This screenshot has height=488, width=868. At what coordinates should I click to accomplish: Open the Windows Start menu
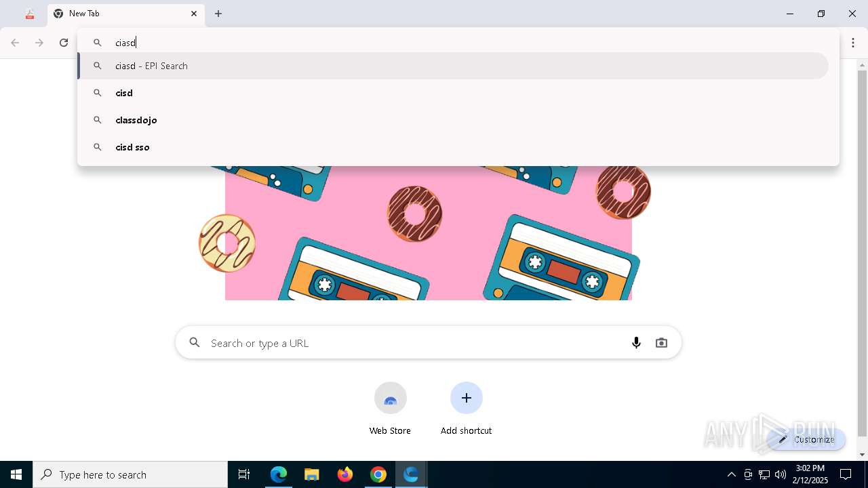[x=16, y=474]
